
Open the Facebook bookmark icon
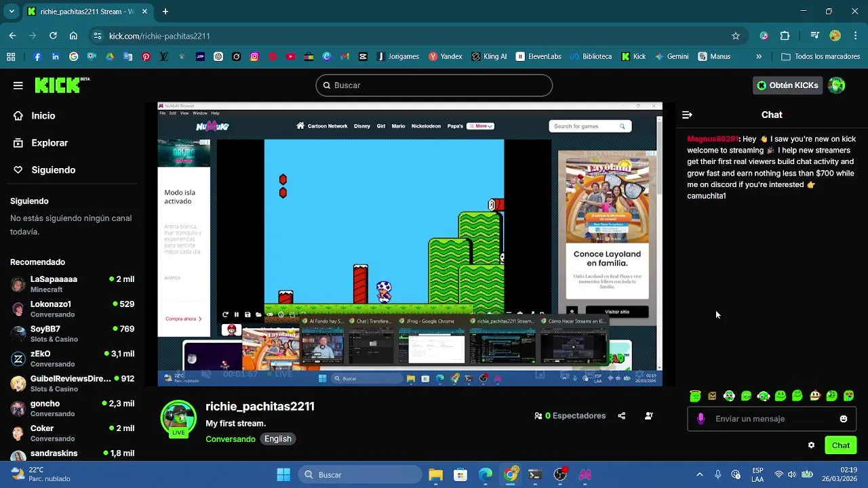coord(37,57)
